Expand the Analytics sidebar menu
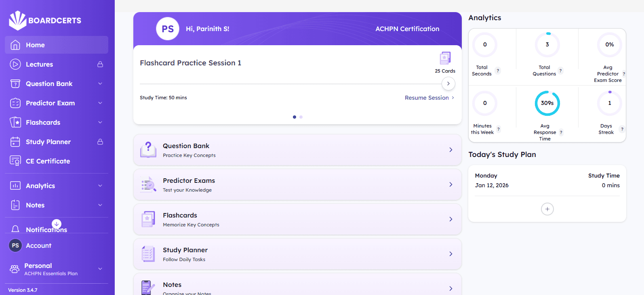Viewport: 644px width, 295px height. point(100,186)
